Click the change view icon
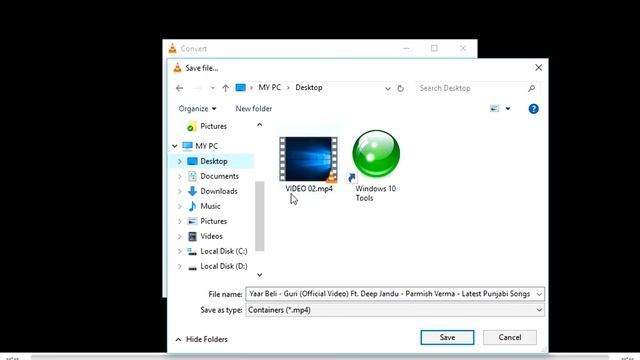The height and width of the screenshot is (360, 640). 494,109
